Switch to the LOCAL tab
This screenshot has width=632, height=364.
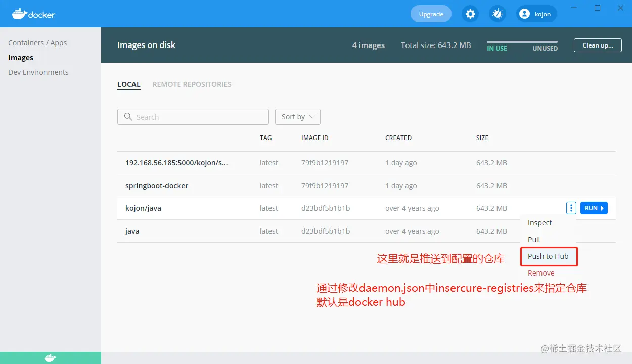click(x=129, y=84)
